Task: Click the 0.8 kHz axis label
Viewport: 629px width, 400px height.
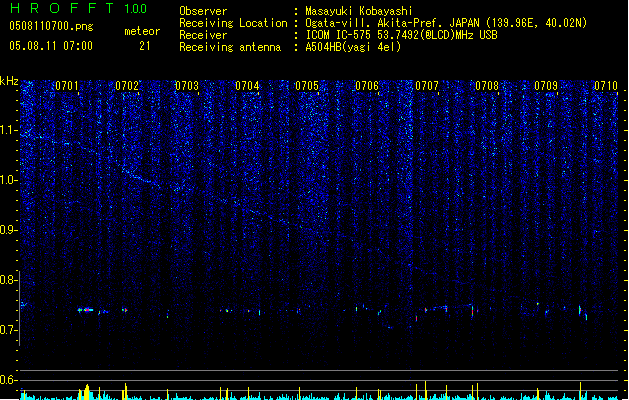Action: coord(8,280)
